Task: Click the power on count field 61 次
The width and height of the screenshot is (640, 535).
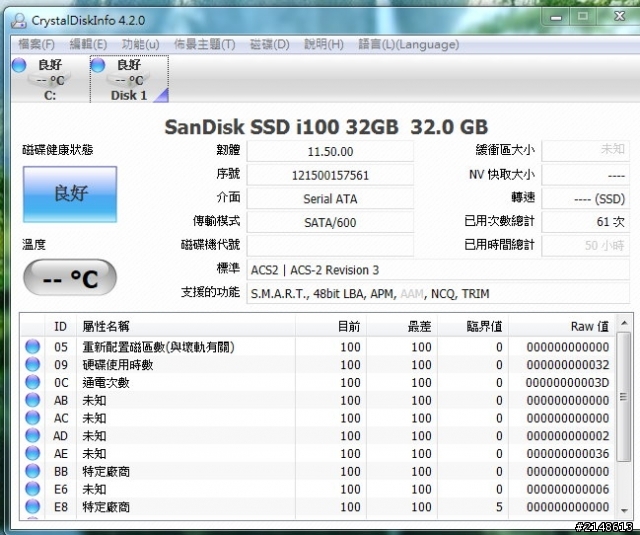Action: coord(585,222)
